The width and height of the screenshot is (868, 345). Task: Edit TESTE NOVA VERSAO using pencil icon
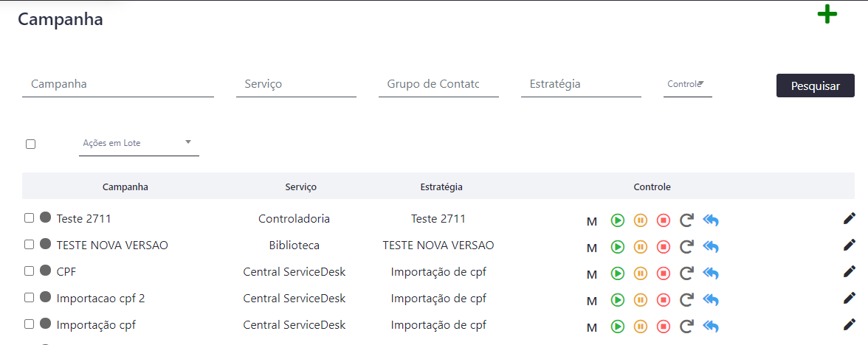pos(849,245)
